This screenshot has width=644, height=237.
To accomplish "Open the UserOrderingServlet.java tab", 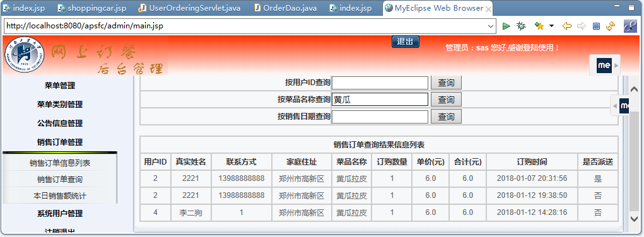I will click(189, 8).
